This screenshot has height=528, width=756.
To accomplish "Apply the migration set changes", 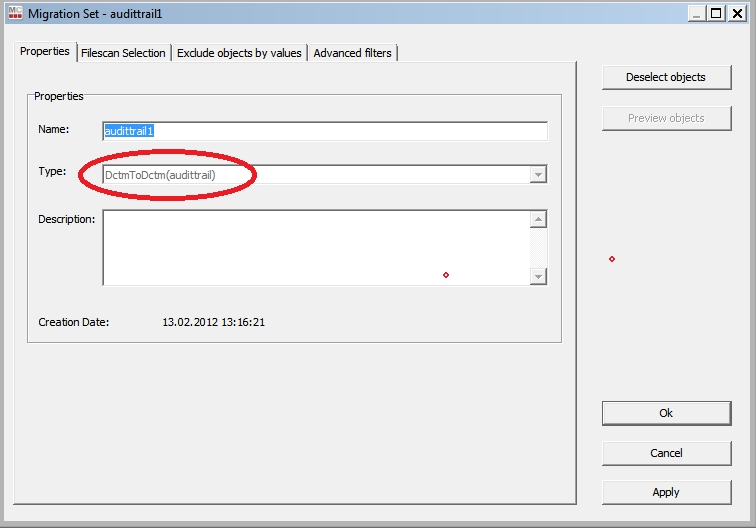I will click(666, 492).
